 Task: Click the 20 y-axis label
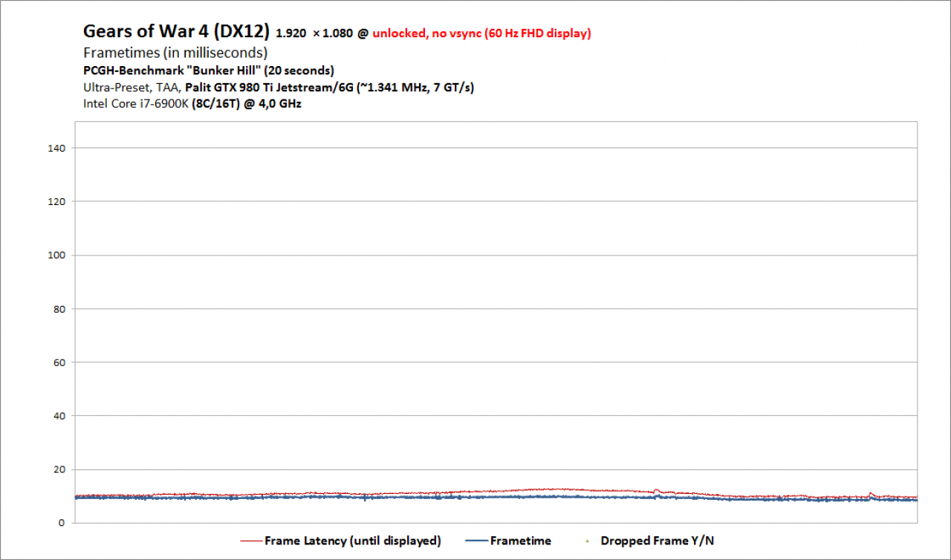coord(60,469)
